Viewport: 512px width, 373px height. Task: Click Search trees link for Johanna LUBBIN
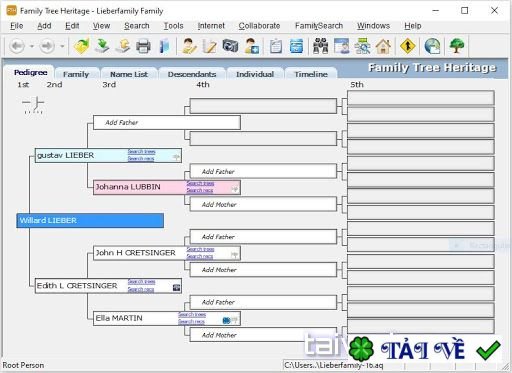pyautogui.click(x=200, y=183)
